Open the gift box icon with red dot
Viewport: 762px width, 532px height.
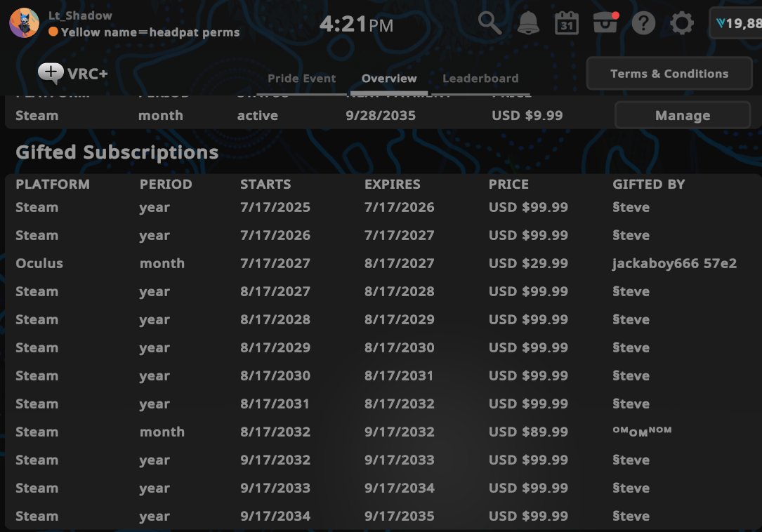click(605, 23)
